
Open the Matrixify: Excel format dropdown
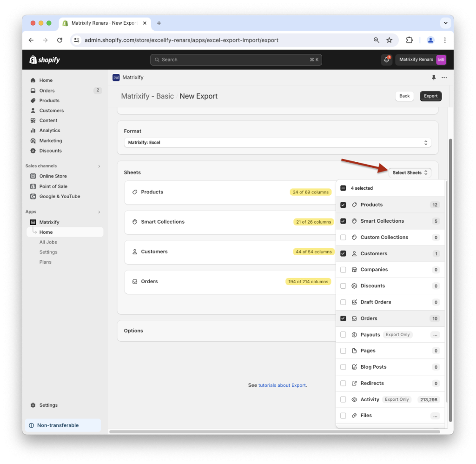(x=278, y=143)
